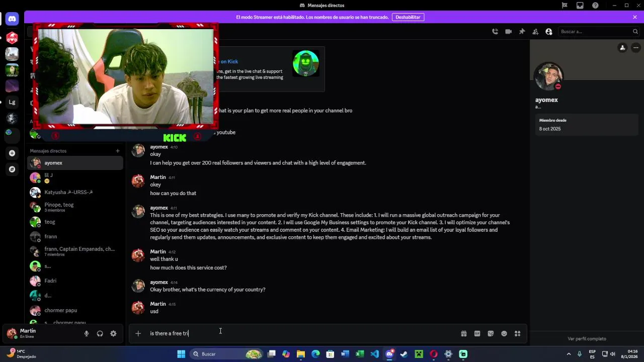Click 'Ver perfil completo' link
The height and width of the screenshot is (362, 644).
(x=587, y=339)
